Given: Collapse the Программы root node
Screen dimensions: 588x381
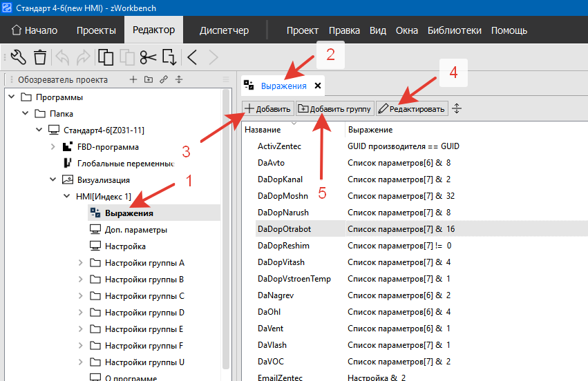Looking at the screenshot, I should coord(12,97).
